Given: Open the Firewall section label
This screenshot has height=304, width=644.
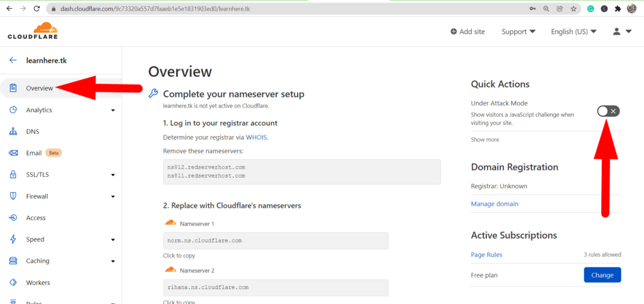Looking at the screenshot, I should pyautogui.click(x=37, y=196).
